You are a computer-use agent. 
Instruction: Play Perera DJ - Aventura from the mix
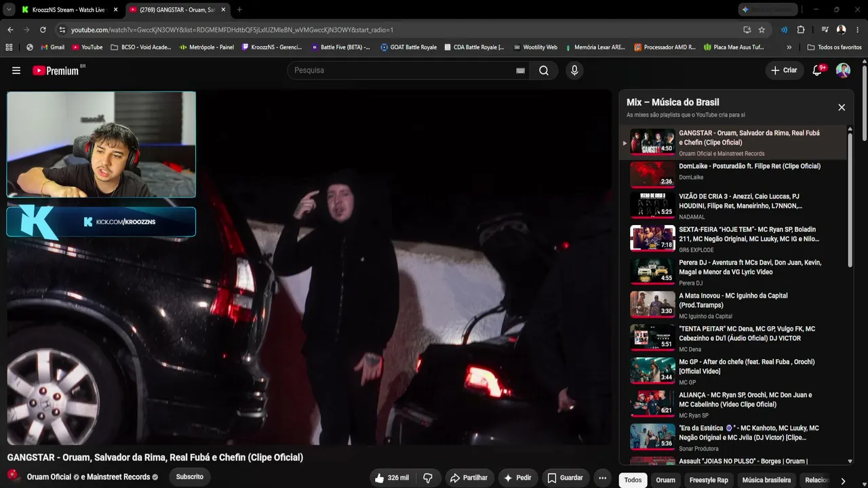pos(734,272)
